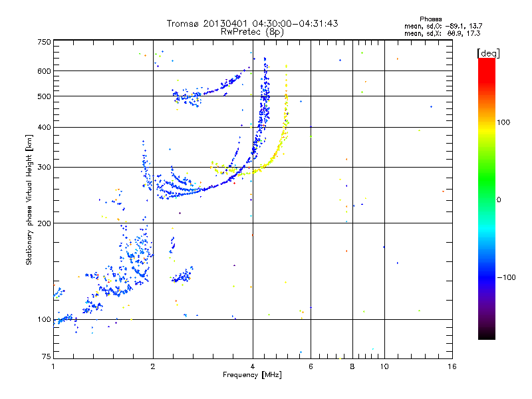532x399 pixels.
Task: Select the 'mean, sd,X: 88.9, 17.3' line
Action: (442, 33)
